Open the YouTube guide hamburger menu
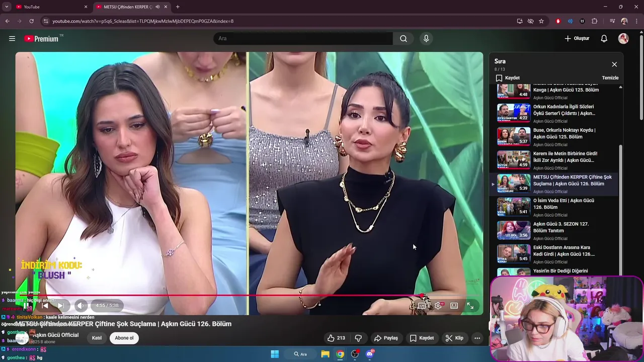 12,39
